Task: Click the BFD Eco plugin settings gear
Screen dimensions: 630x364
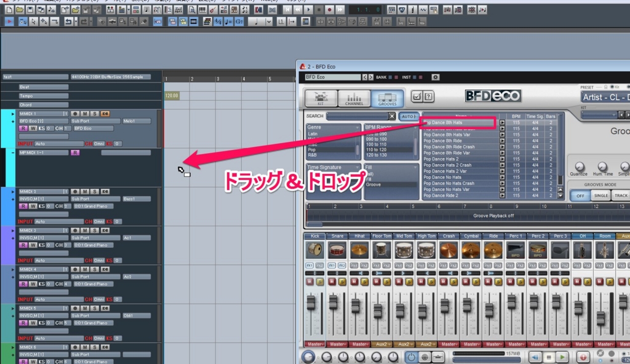Action: [435, 77]
